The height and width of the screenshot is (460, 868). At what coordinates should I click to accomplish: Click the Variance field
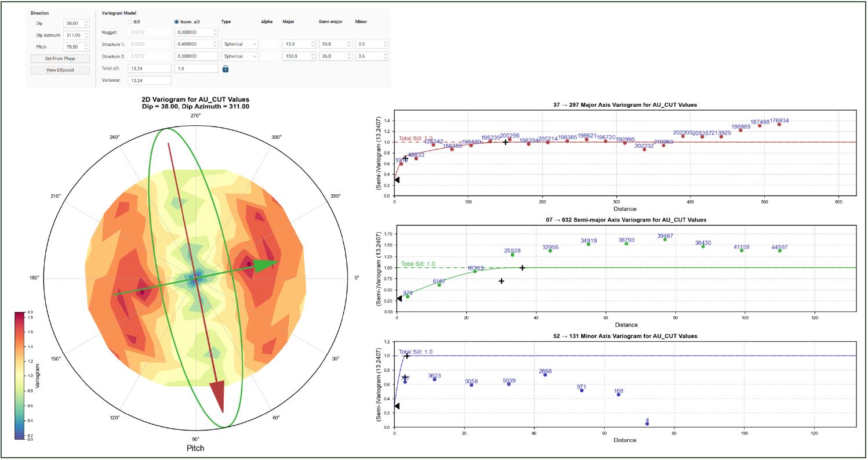(149, 81)
